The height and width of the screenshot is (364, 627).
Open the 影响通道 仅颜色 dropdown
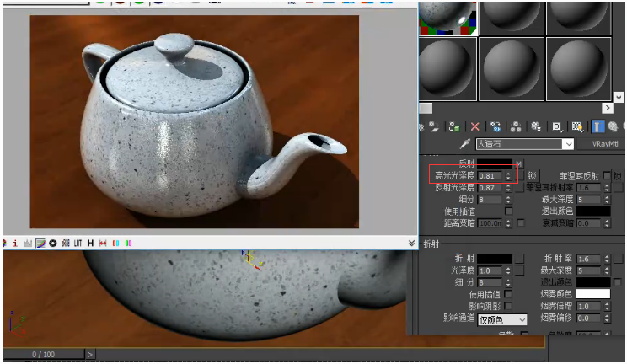[502, 319]
